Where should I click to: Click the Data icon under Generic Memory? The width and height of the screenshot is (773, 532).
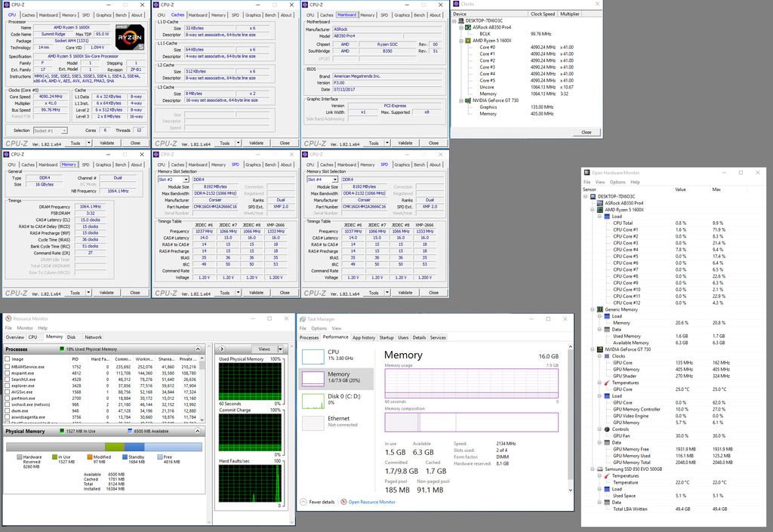pos(607,329)
